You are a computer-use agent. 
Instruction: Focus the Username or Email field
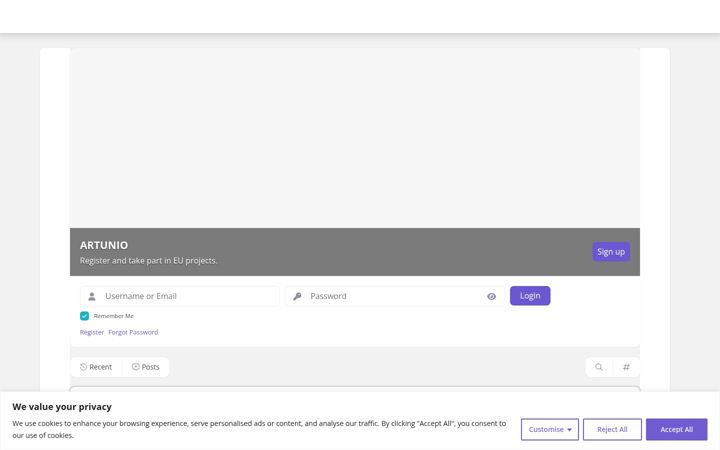[180, 296]
